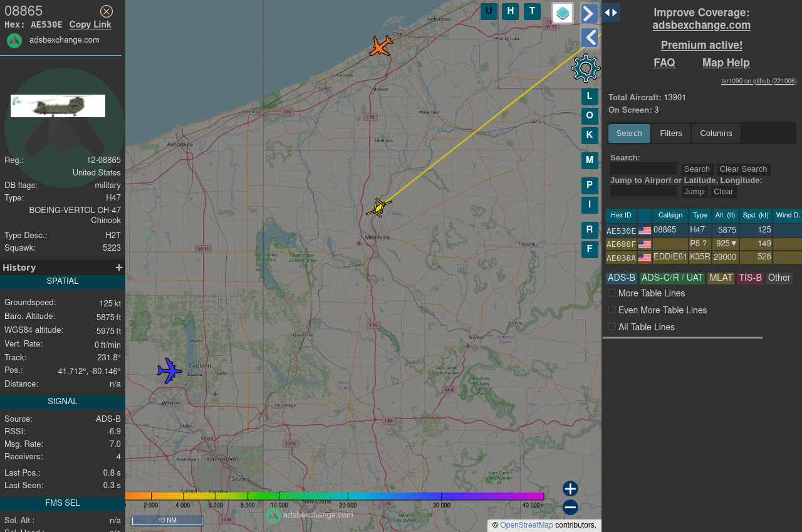Enable More Table Lines checkbox
Image resolution: width=802 pixels, height=532 pixels.
[x=612, y=293]
